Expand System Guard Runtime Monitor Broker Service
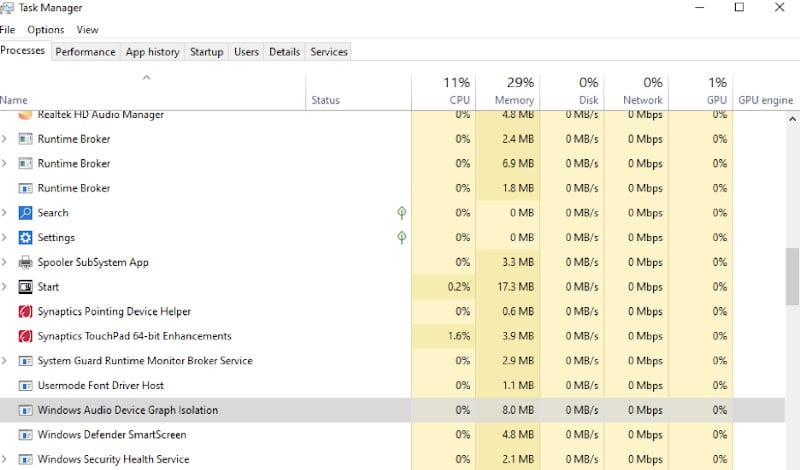This screenshot has height=470, width=800. point(5,361)
